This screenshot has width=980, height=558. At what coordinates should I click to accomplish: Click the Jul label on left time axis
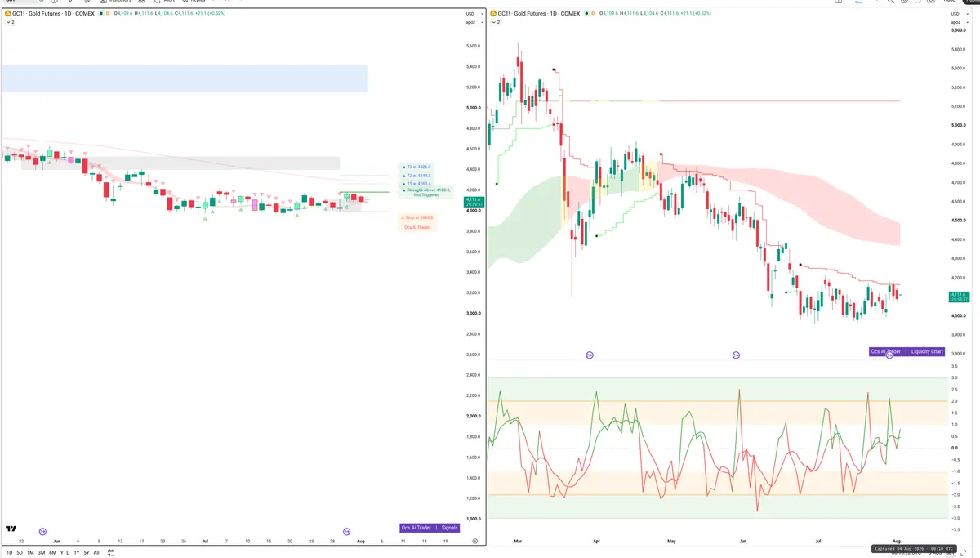(204, 541)
